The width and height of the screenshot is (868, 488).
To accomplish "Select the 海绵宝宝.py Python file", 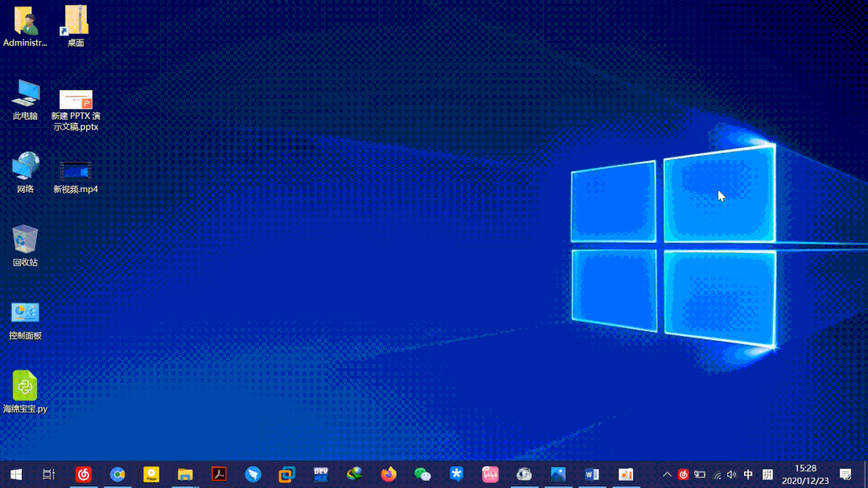I will coord(25,392).
